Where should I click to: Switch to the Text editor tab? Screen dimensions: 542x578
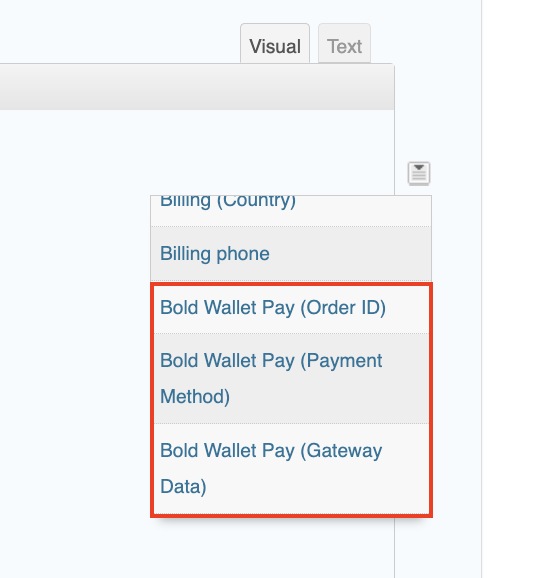coord(344,44)
